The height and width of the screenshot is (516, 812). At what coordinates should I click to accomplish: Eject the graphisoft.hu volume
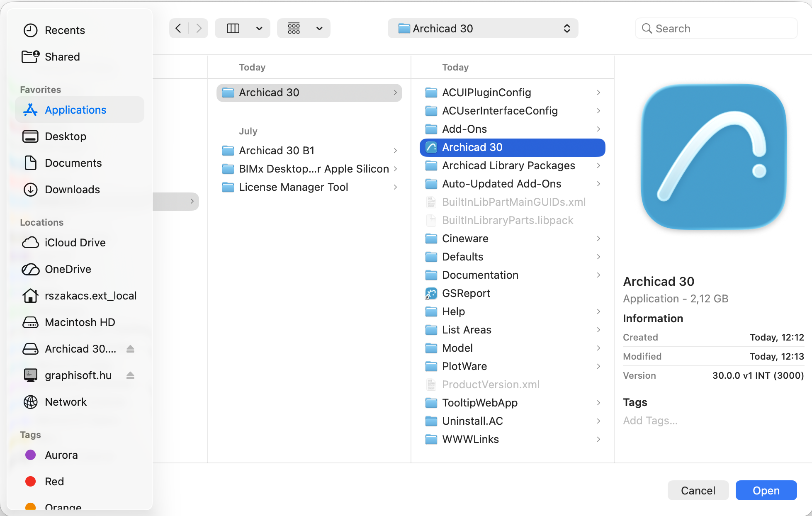tap(130, 375)
